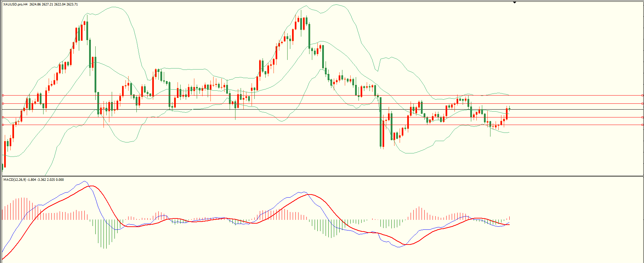This screenshot has width=644, height=263.
Task: Click the most recent candlestick on the chart
Action: tap(510, 109)
